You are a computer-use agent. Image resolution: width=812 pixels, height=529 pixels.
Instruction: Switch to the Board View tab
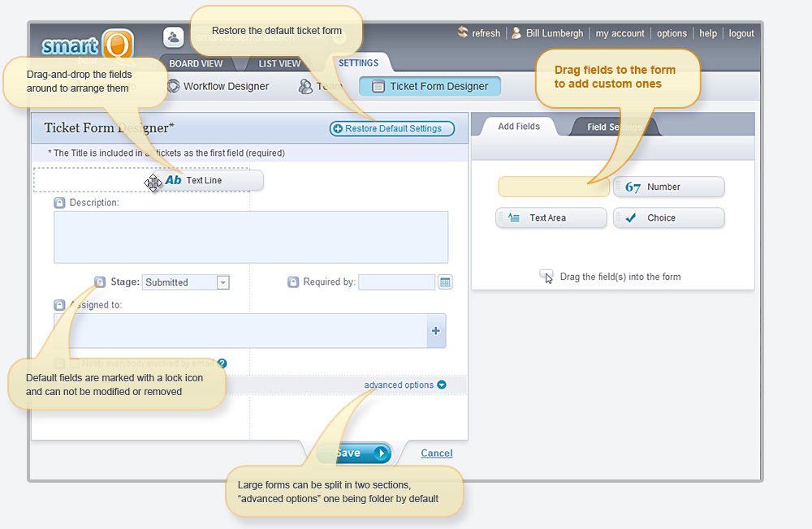pos(196,63)
